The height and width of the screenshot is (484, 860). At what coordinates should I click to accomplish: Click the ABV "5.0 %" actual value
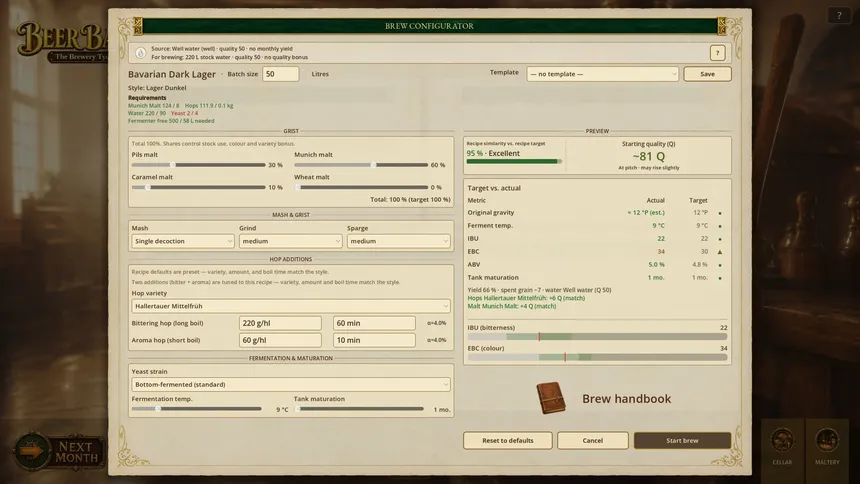pos(656,264)
